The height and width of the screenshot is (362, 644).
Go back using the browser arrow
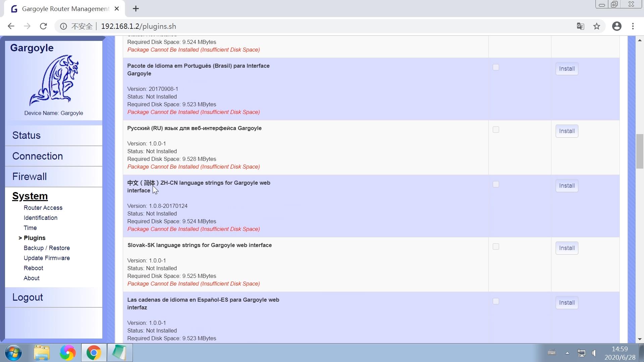tap(11, 26)
